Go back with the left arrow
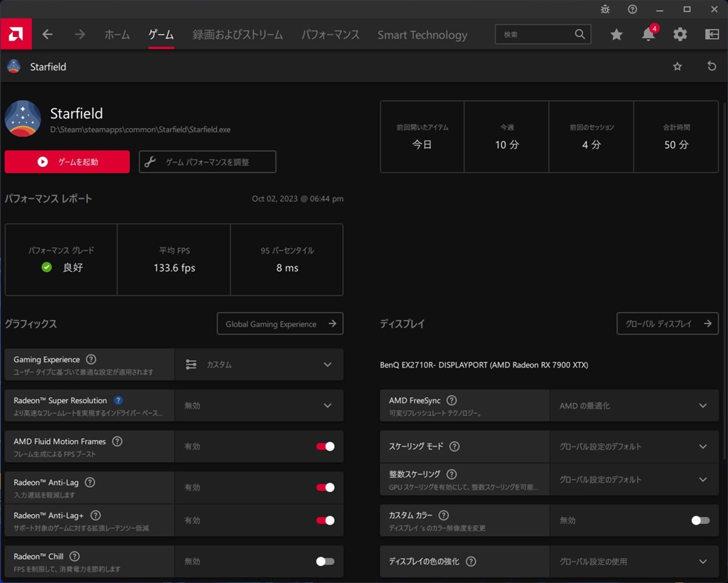This screenshot has width=728, height=583. click(48, 34)
